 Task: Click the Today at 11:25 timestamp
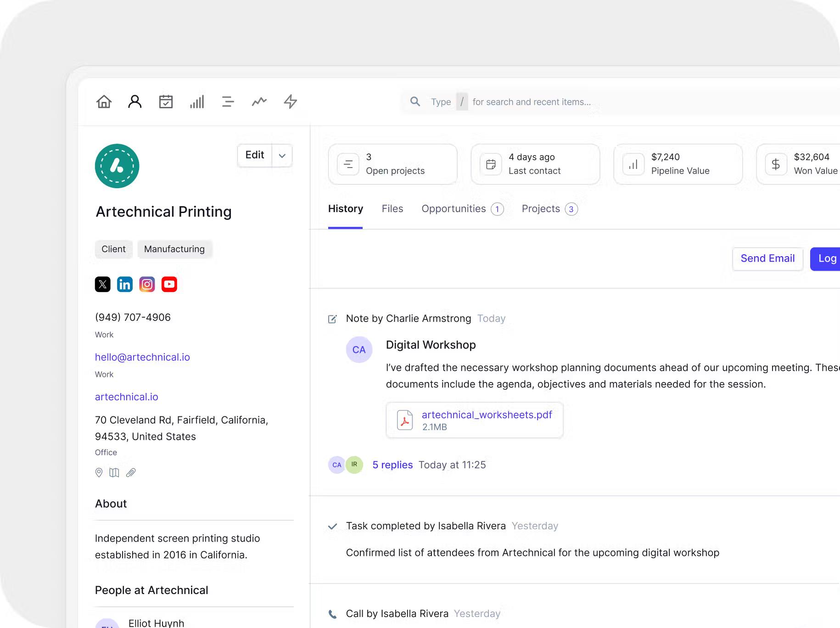(452, 465)
